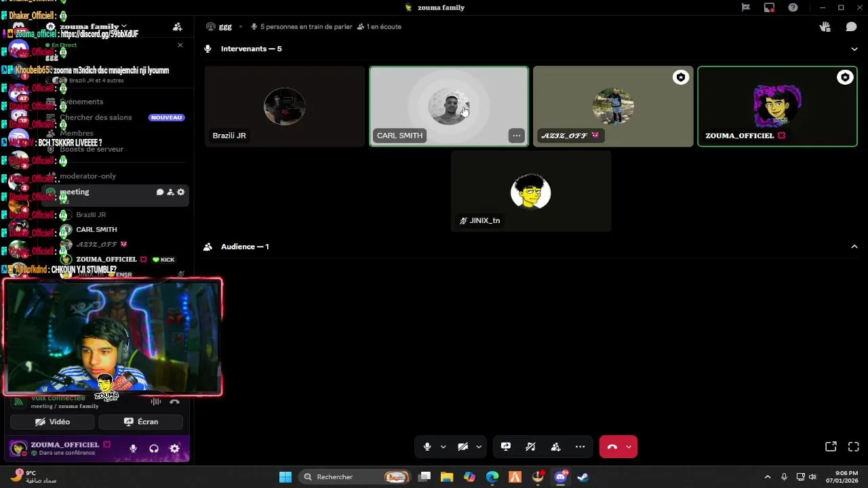Screen dimensions: 868x488
Task: Open Task View on taskbar
Action: 425,477
